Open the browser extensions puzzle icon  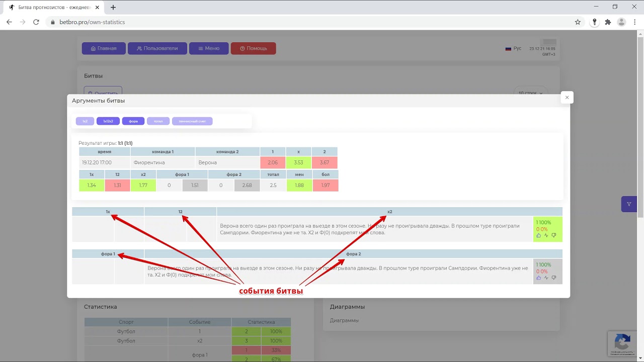click(x=608, y=22)
